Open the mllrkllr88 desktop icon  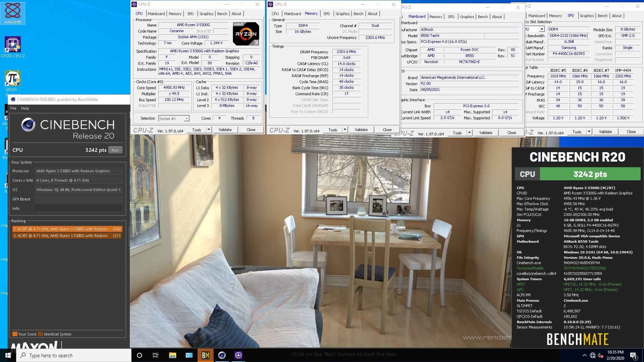click(13, 13)
